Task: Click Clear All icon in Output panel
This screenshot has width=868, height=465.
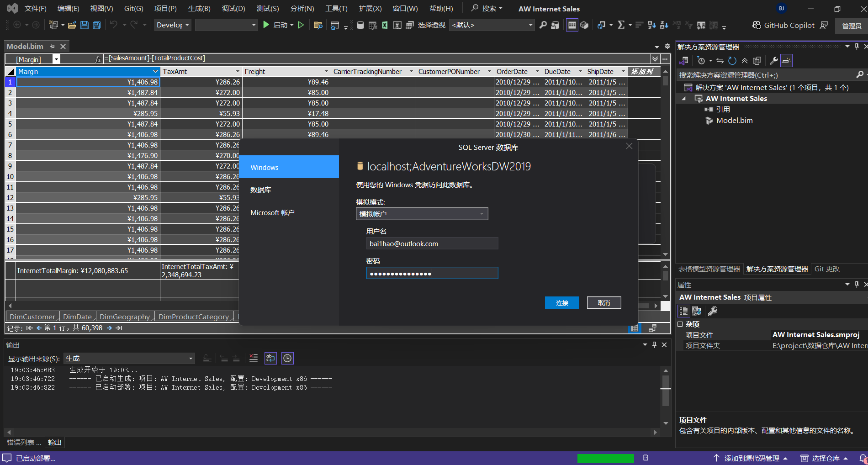Action: click(254, 358)
